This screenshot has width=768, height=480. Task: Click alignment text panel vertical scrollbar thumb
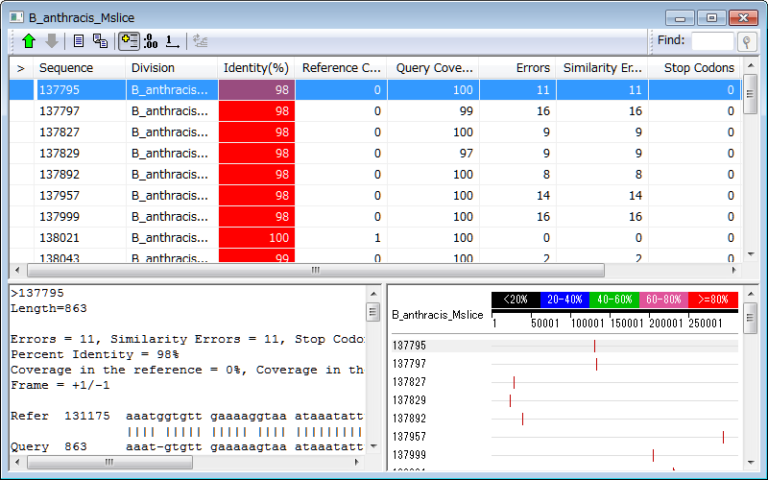click(x=373, y=312)
